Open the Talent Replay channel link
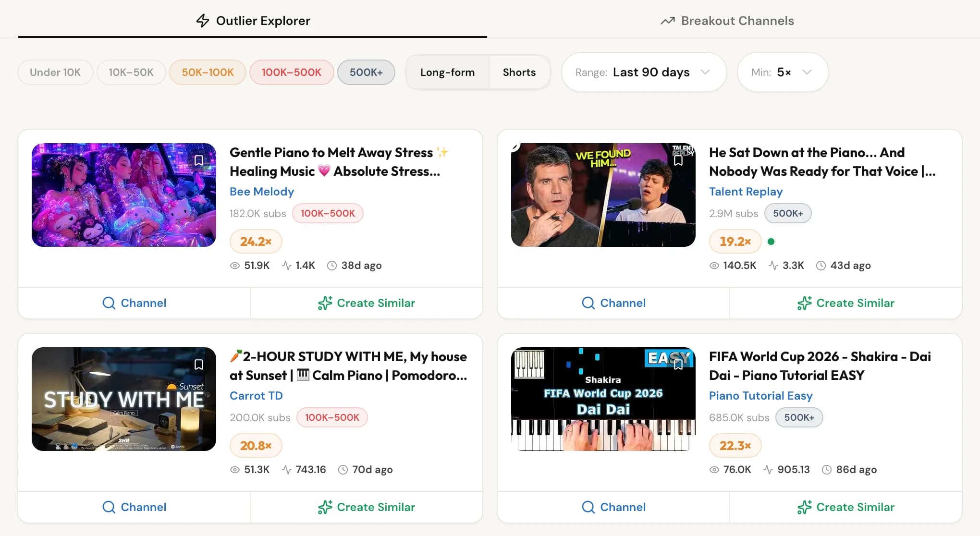 pos(746,192)
